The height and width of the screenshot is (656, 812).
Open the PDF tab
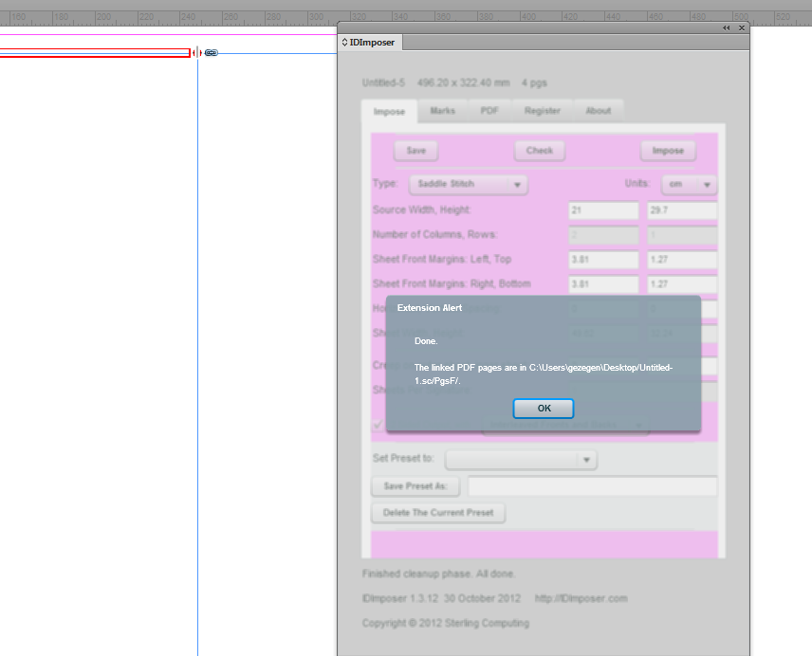pyautogui.click(x=489, y=110)
